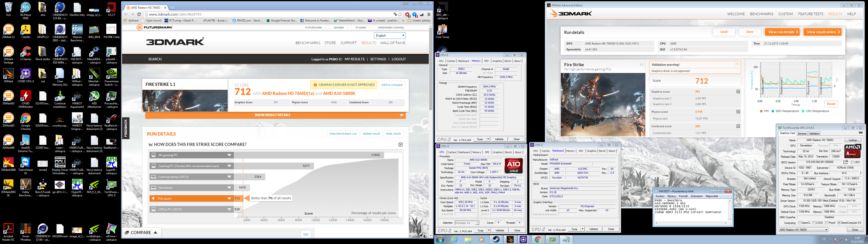Open the CPUID HWMonitor desktop icon
868x244 pixels.
point(26,99)
